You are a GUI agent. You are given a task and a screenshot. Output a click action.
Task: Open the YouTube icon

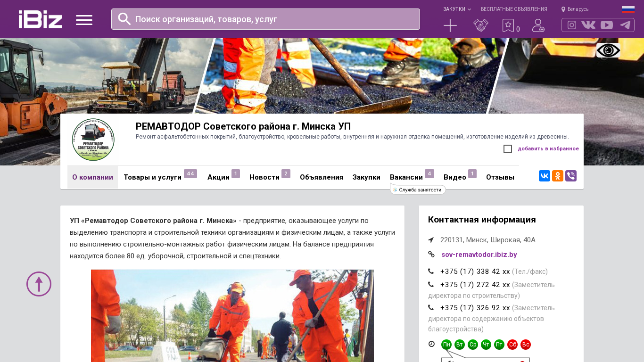click(607, 25)
